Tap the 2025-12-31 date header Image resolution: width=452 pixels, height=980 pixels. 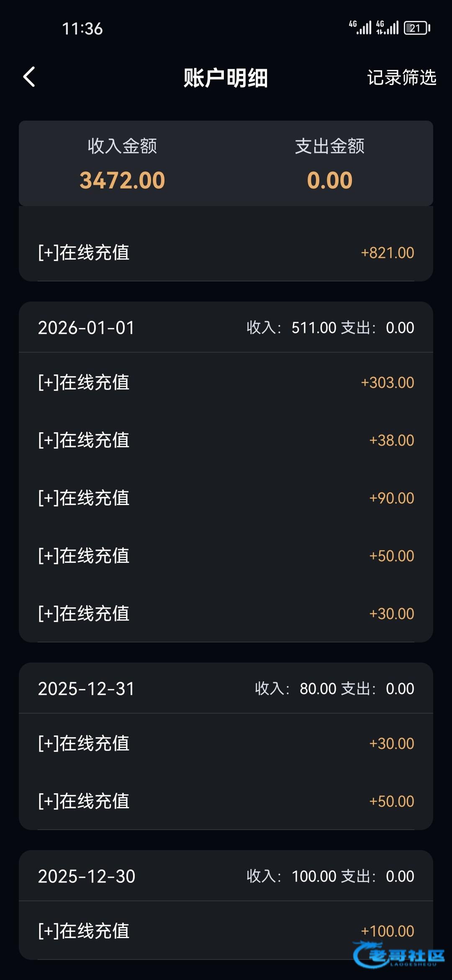(86, 689)
